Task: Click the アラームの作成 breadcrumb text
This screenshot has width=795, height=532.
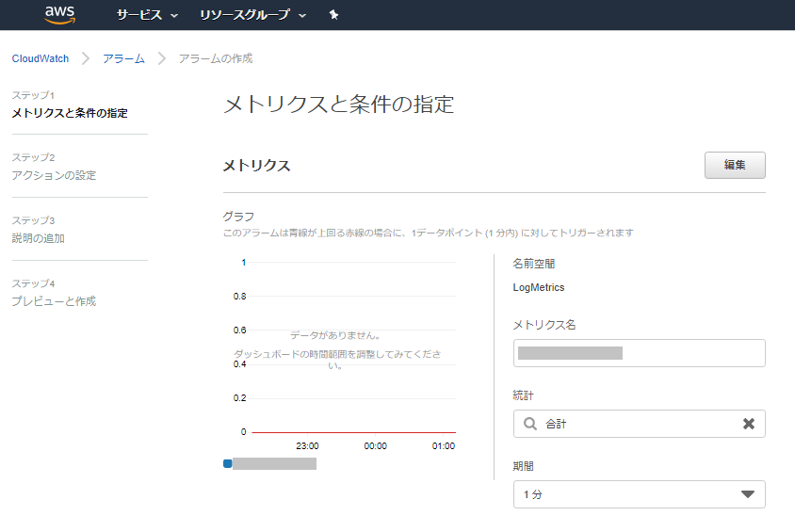Action: 216,58
